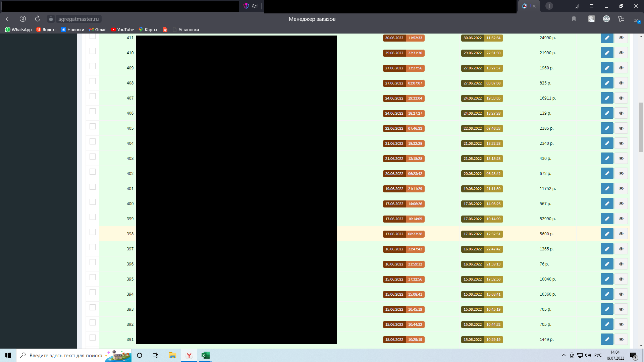Image resolution: width=644 pixels, height=362 pixels.
Task: Open Gmail bookmark
Action: [x=98, y=29]
